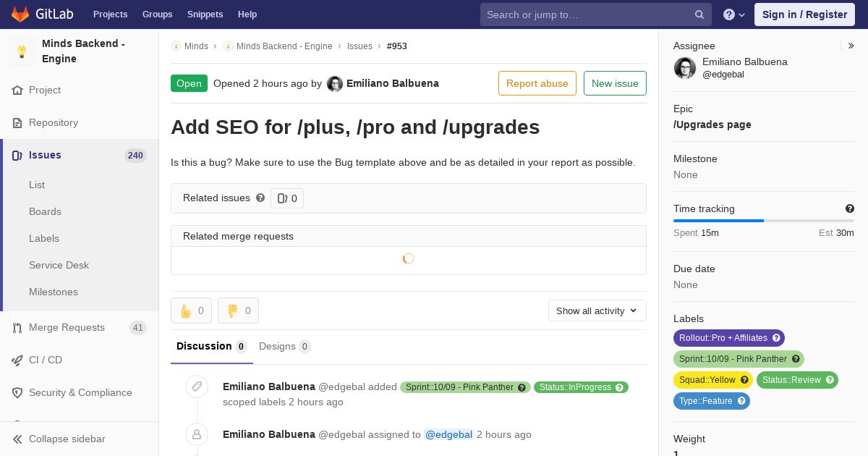Viewport: 868px width, 456px height.
Task: Click the Sign in / Register button
Action: coord(804,14)
